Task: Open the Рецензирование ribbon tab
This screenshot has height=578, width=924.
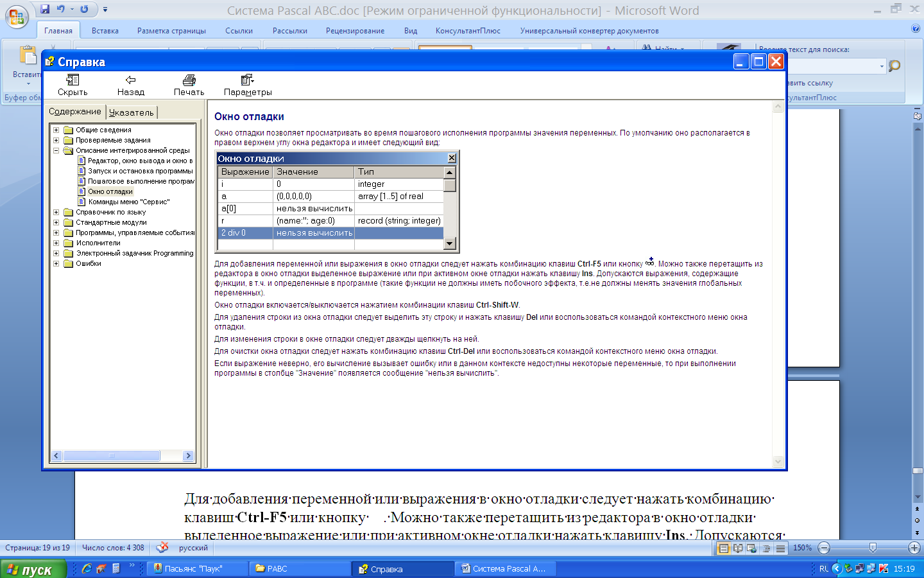Action: tap(355, 30)
